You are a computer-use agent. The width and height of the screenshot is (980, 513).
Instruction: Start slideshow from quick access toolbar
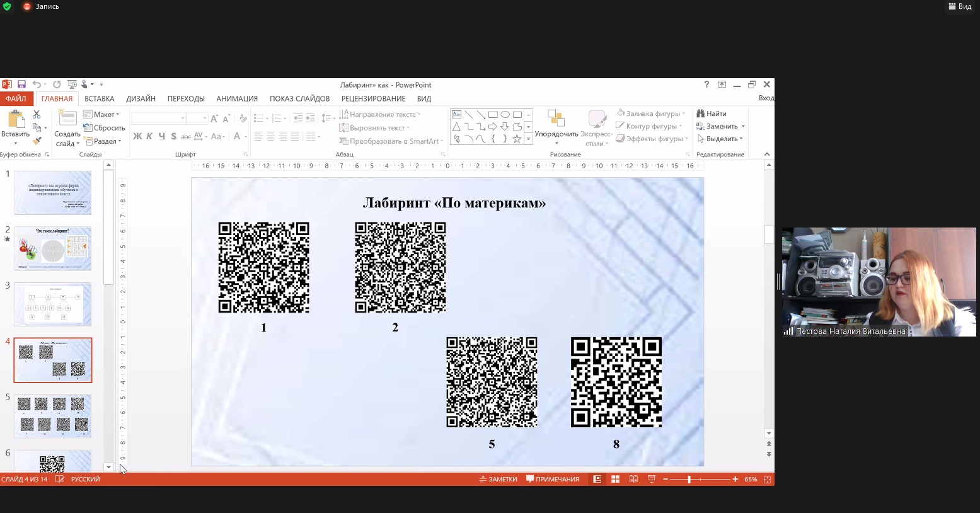click(72, 84)
